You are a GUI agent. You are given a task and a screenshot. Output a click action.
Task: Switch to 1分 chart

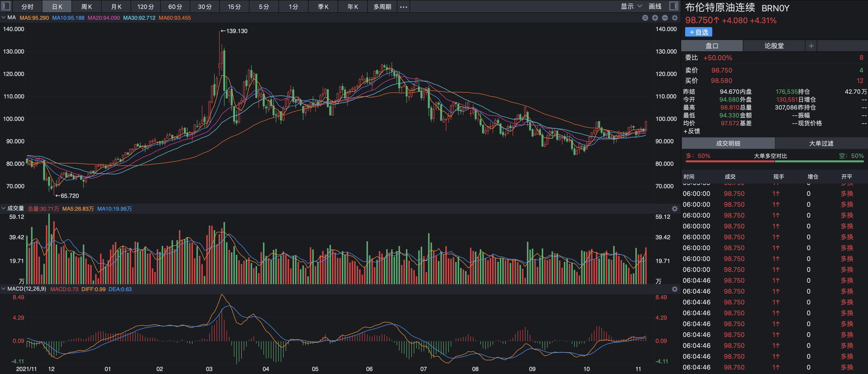point(294,7)
